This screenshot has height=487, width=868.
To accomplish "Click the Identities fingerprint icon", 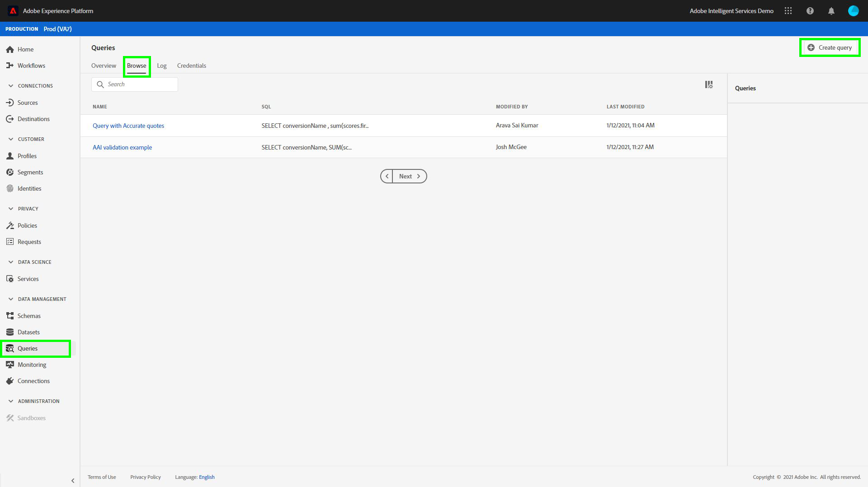I will click(x=10, y=188).
